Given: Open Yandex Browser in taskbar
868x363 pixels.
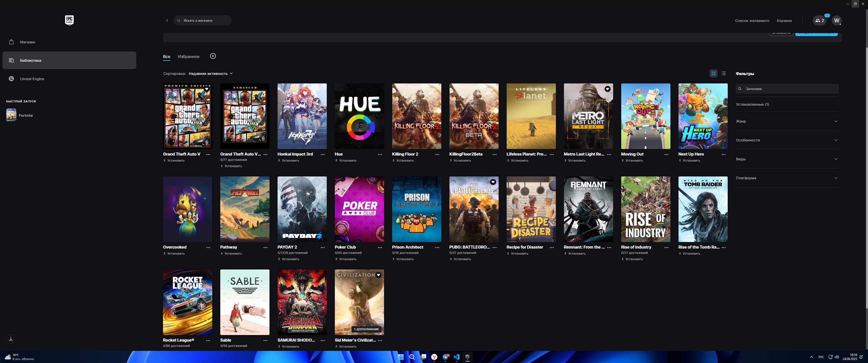Looking at the screenshot, I should click(x=434, y=357).
